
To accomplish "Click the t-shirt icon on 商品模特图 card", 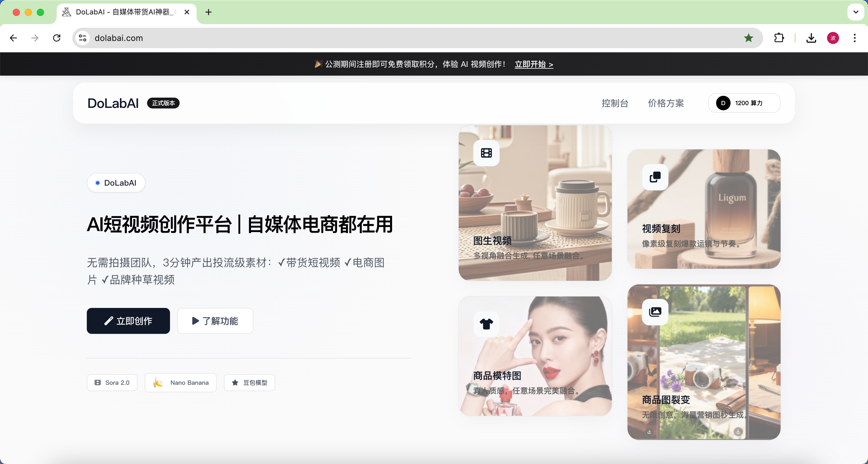I will coord(486,324).
